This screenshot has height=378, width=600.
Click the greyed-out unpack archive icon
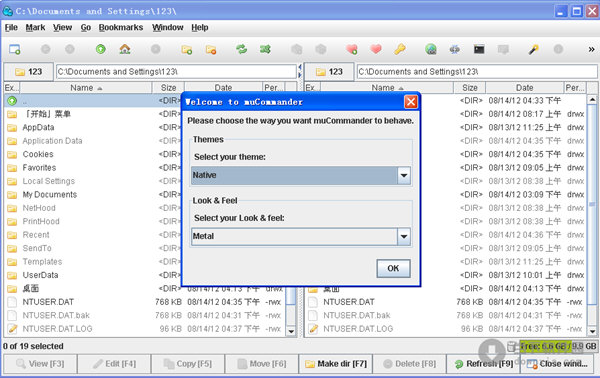pyautogui.click(x=321, y=49)
